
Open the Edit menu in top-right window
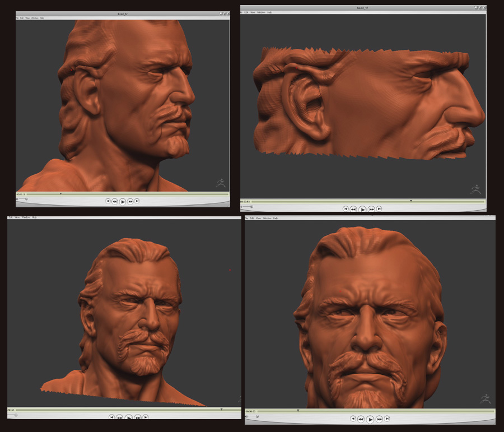(x=246, y=12)
